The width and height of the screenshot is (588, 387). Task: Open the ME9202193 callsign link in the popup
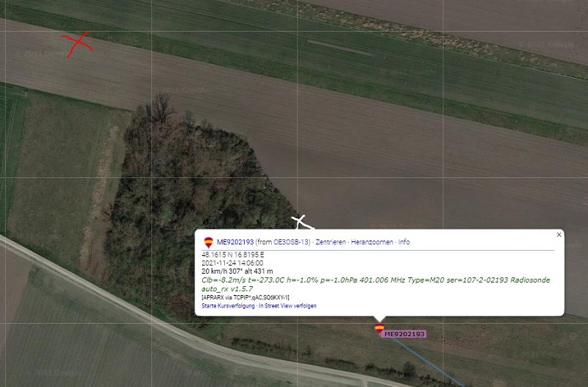(235, 242)
